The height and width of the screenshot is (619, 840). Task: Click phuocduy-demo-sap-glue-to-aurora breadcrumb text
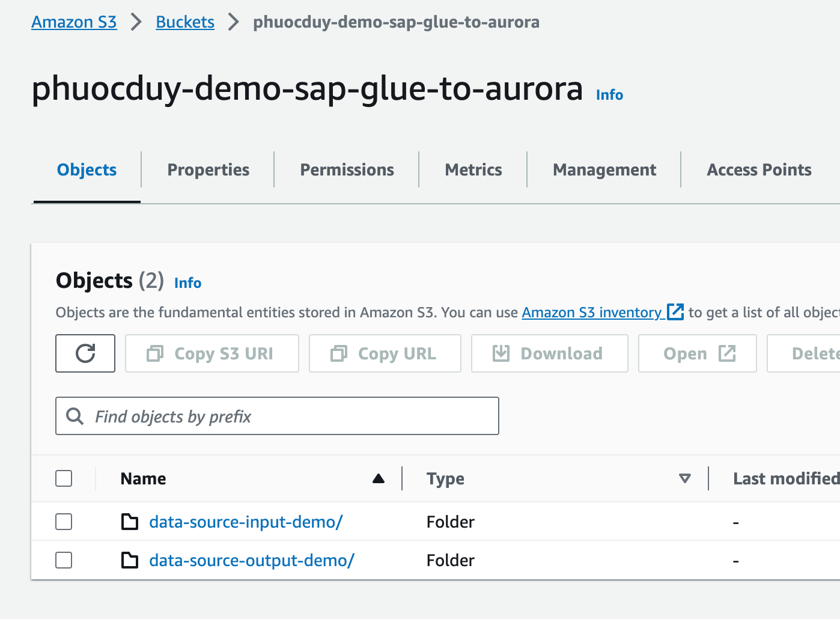coord(396,22)
